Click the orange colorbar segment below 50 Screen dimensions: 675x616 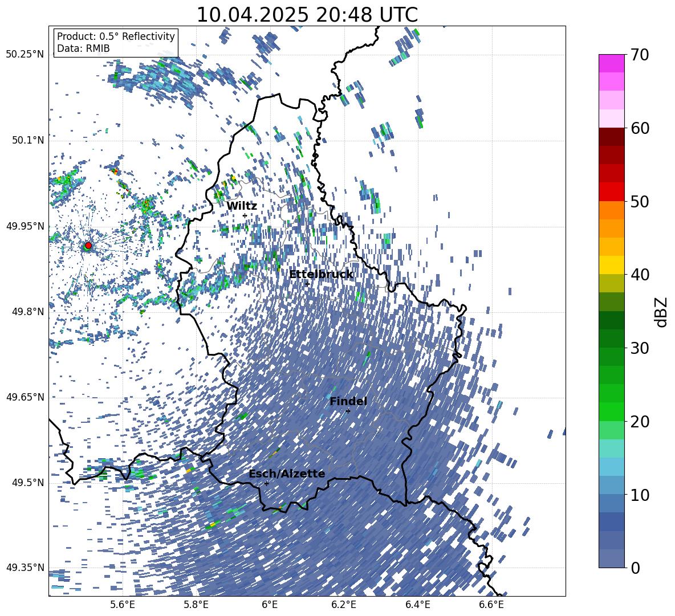(611, 210)
